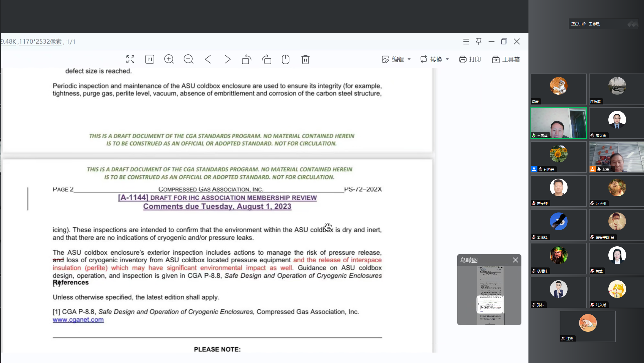This screenshot has width=644, height=363.
Task: Expand the 编辑 dropdown arrow
Action: pos(409,59)
